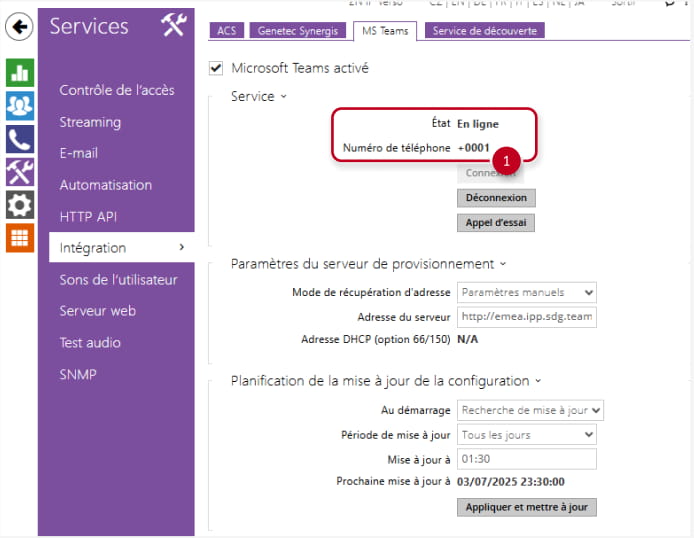Screen dimensions: 694x538
Task: Click the back arrow icon
Action: 19,27
